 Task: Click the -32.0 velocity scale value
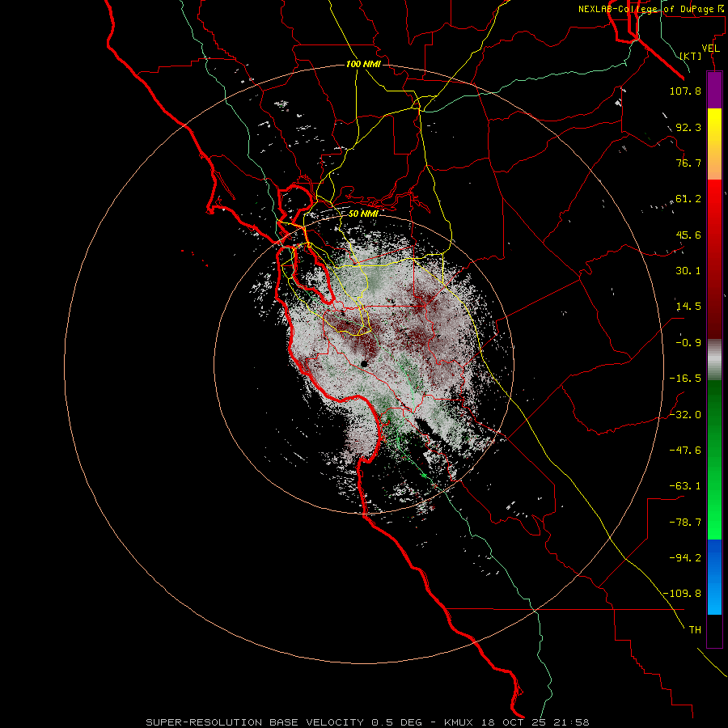(685, 415)
